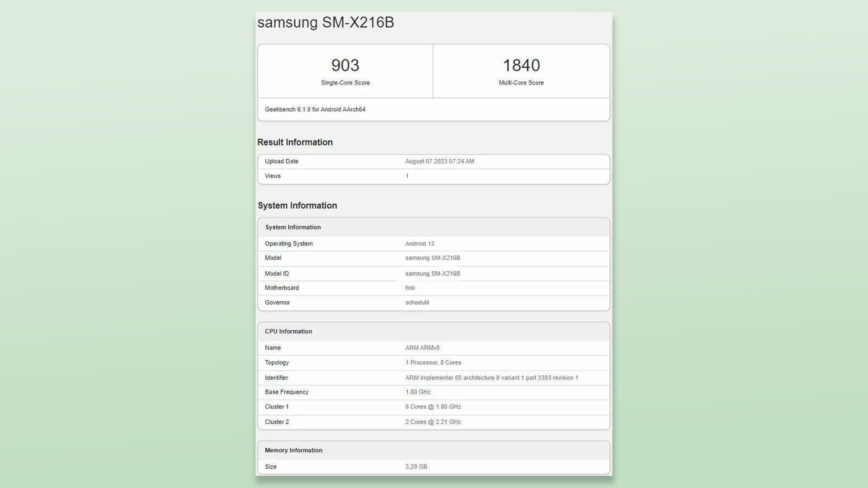The width and height of the screenshot is (868, 488).
Task: Click the 'Base Frequency' row label
Action: 287,392
